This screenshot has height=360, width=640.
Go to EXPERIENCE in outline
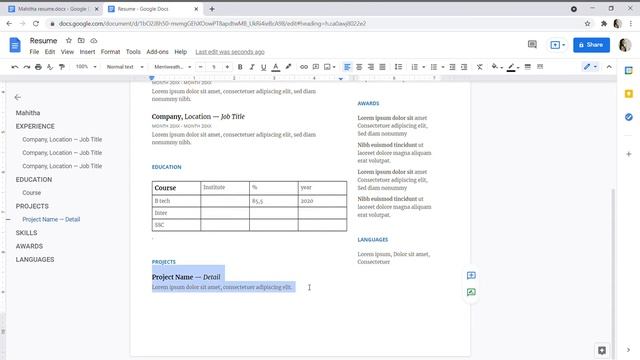click(x=35, y=127)
